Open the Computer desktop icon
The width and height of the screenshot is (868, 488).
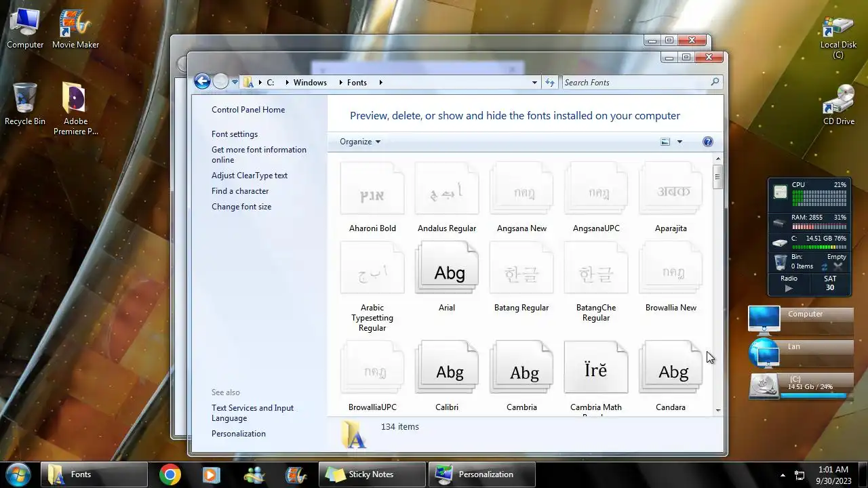[x=25, y=29]
